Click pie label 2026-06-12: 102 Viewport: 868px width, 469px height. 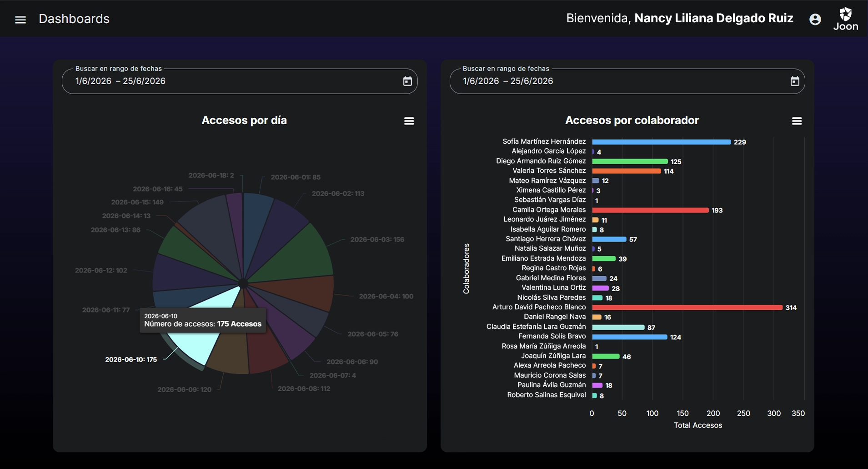101,270
